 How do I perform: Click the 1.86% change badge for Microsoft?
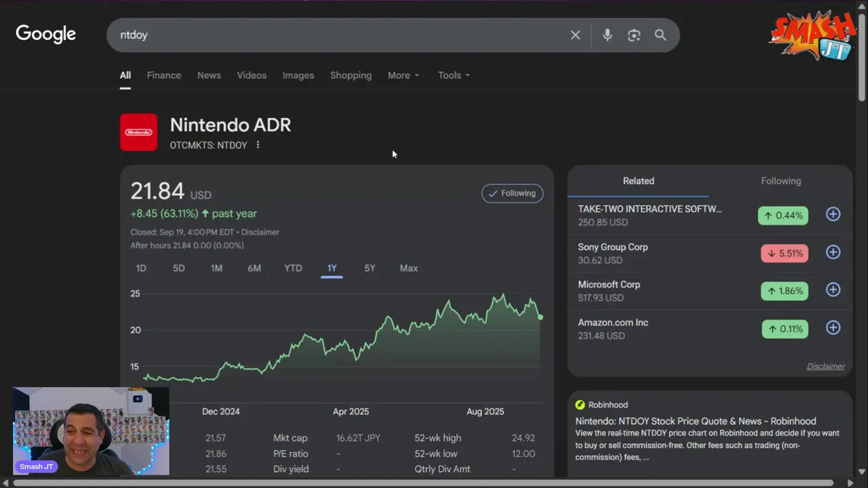tap(783, 291)
